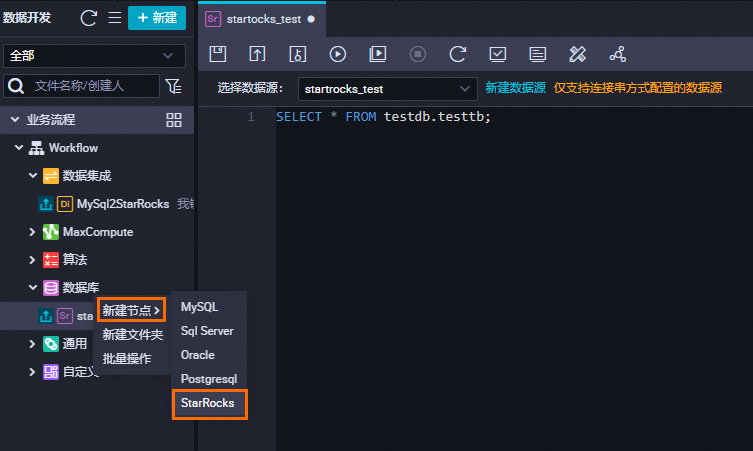This screenshot has height=451, width=753.
Task: Click the stop run icon
Action: [x=417, y=54]
